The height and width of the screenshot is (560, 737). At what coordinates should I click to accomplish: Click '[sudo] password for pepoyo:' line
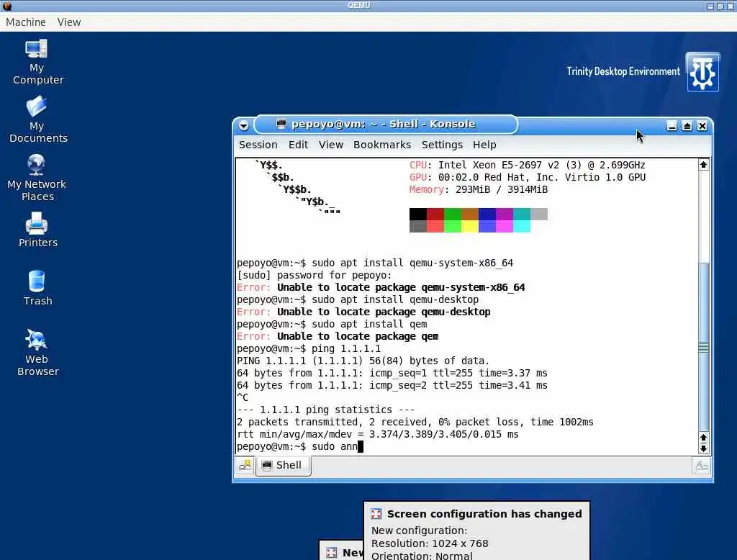coord(314,275)
